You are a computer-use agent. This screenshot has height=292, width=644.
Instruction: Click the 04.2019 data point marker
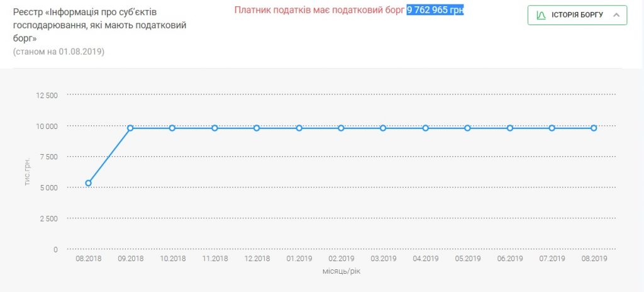[425, 128]
